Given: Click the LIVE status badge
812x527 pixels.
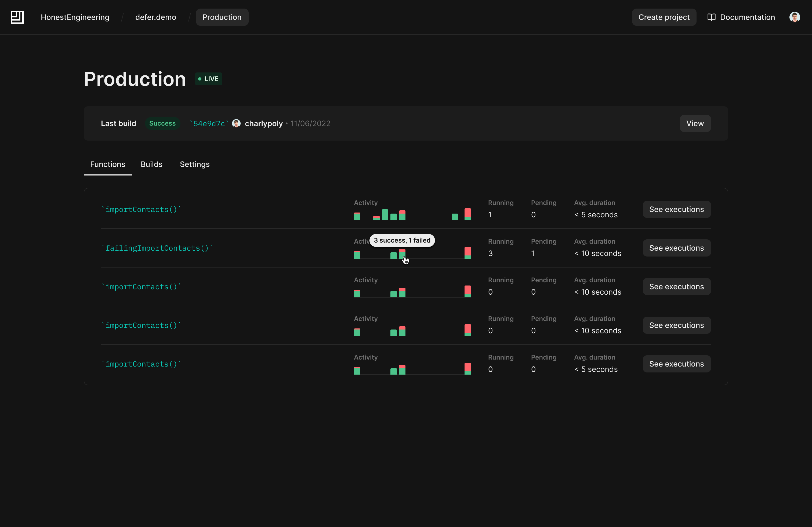Looking at the screenshot, I should pyautogui.click(x=208, y=79).
